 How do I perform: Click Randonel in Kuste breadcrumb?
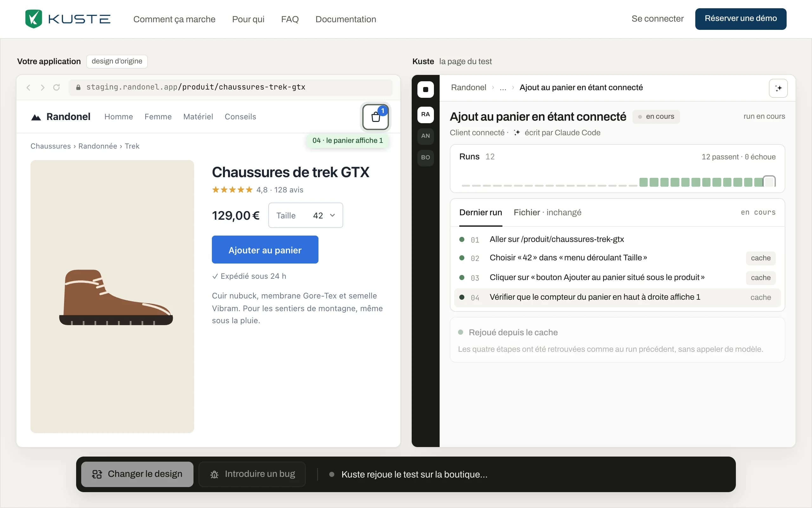pos(468,88)
